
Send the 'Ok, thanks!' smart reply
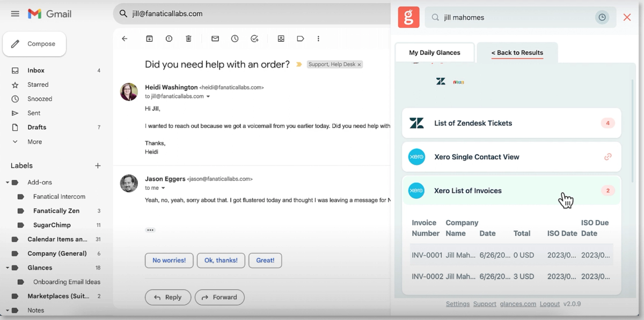[x=221, y=261]
